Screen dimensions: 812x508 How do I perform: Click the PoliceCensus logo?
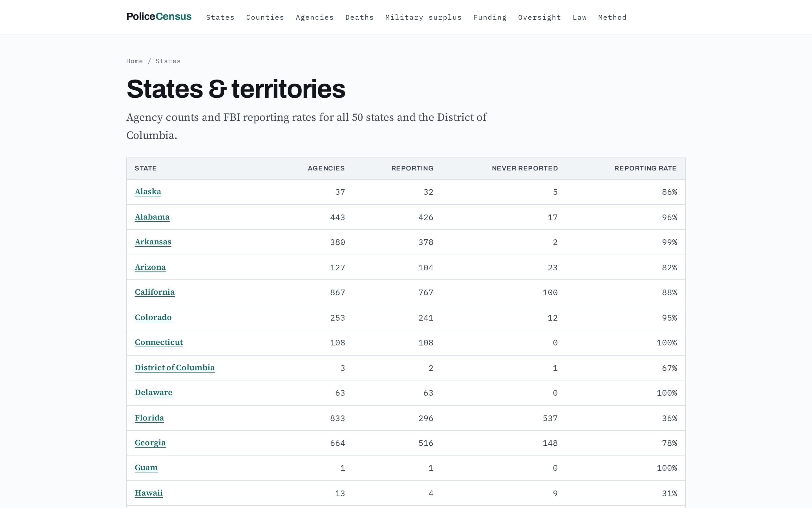pyautogui.click(x=159, y=16)
